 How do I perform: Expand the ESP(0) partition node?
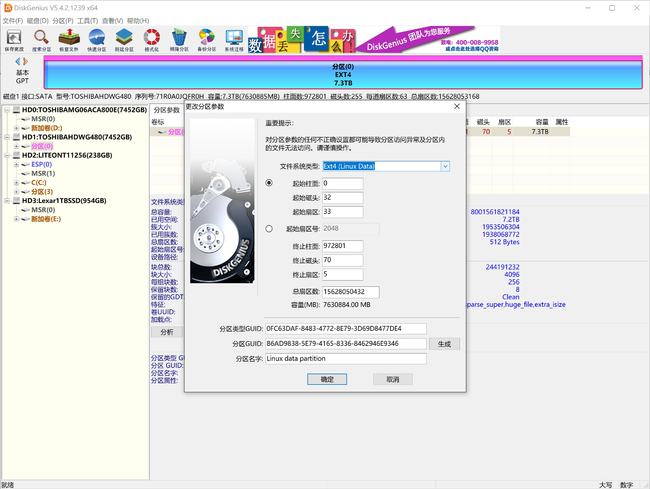click(x=16, y=165)
